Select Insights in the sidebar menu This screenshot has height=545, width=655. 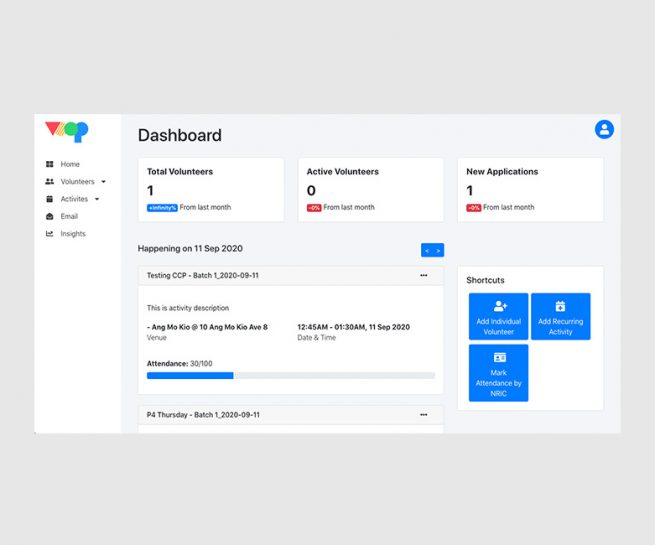73,234
